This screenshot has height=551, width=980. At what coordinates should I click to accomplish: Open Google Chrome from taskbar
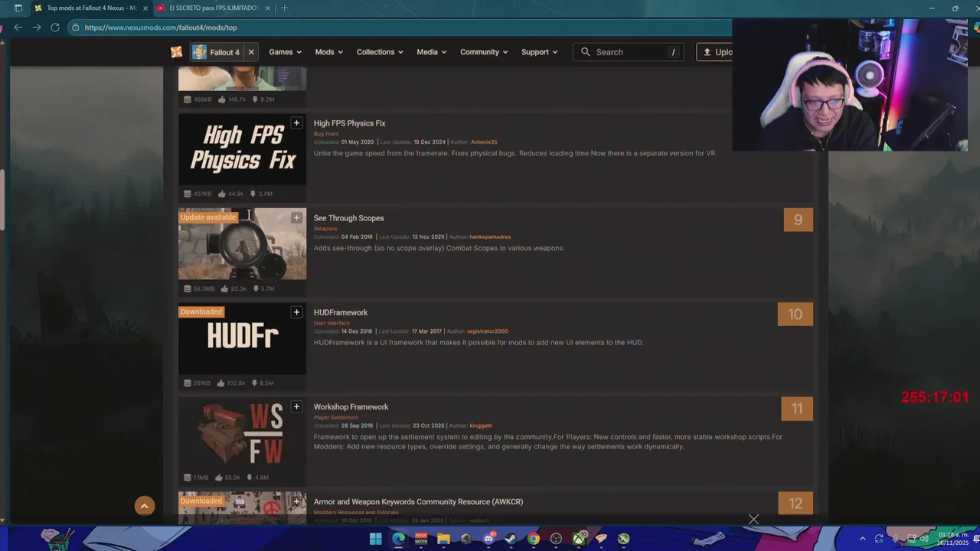click(534, 539)
